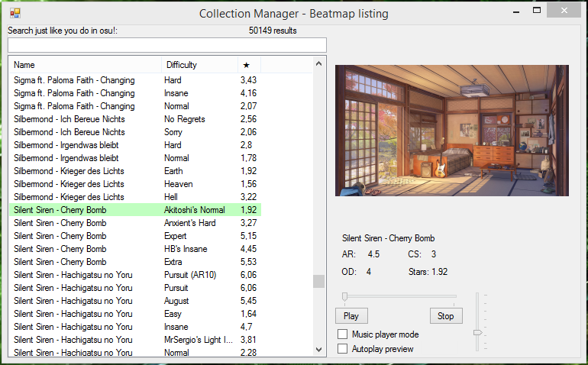This screenshot has height=365, width=588.
Task: Click the OD: 4 value
Action: (369, 272)
